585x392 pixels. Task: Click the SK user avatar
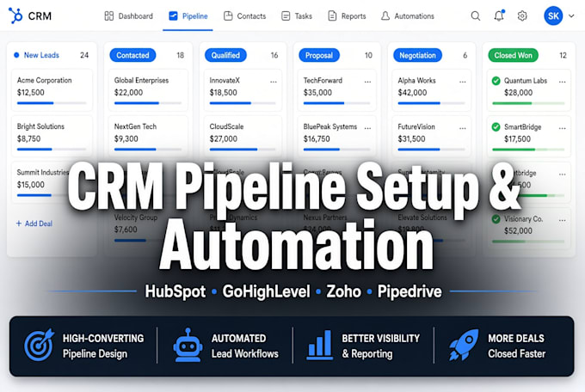pos(553,15)
